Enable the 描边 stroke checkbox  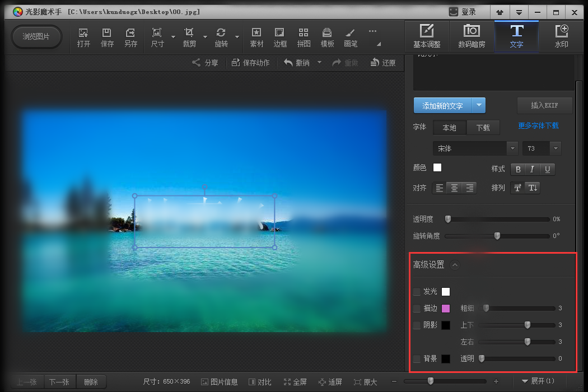pos(417,309)
